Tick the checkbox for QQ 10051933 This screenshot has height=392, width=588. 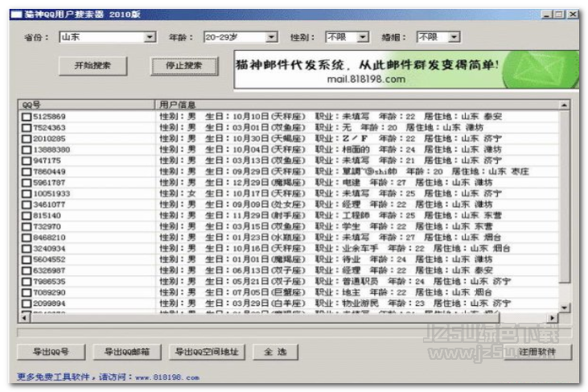pos(27,194)
